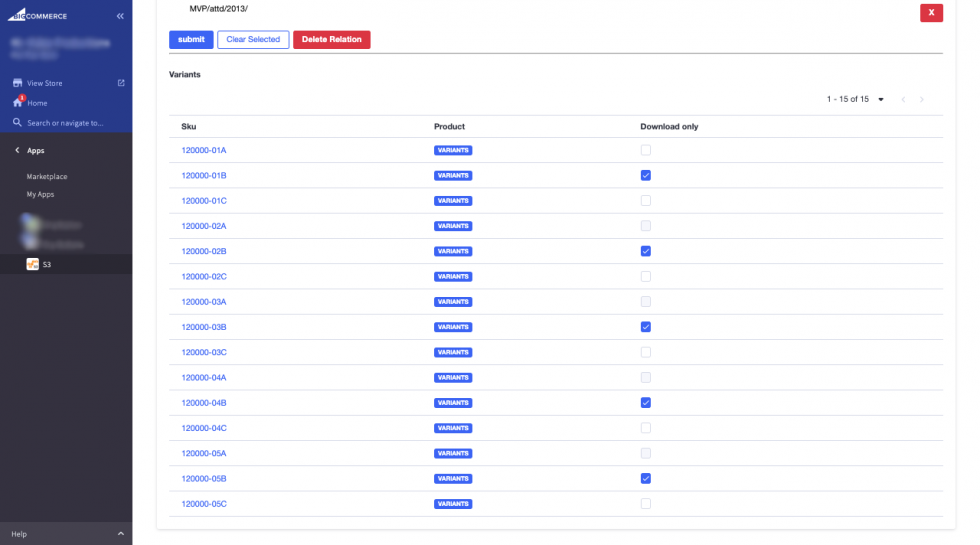The image size is (980, 545).
Task: Uncheck Download only for SKU 120000-01B
Action: click(645, 175)
